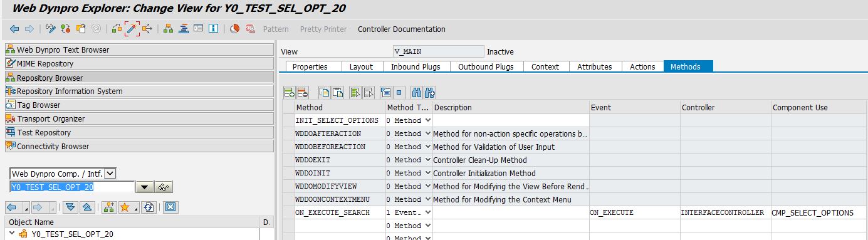Collapse the Y0_TEST_SEL_OPT_20 tree node
The image size is (868, 240).
tap(11, 233)
